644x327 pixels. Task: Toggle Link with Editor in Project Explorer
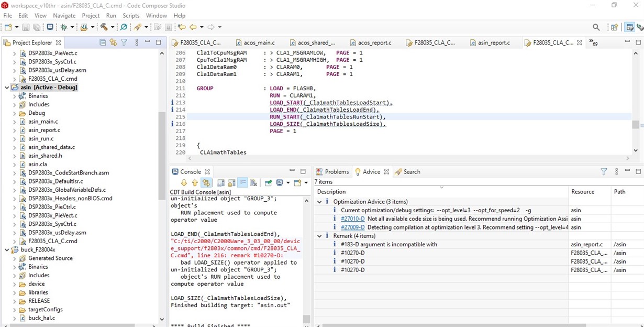pos(113,42)
